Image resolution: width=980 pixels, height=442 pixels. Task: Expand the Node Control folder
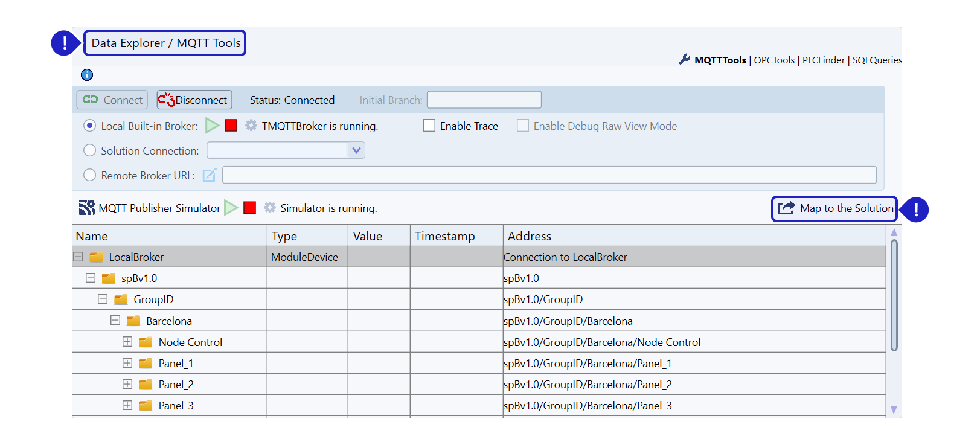pos(127,342)
